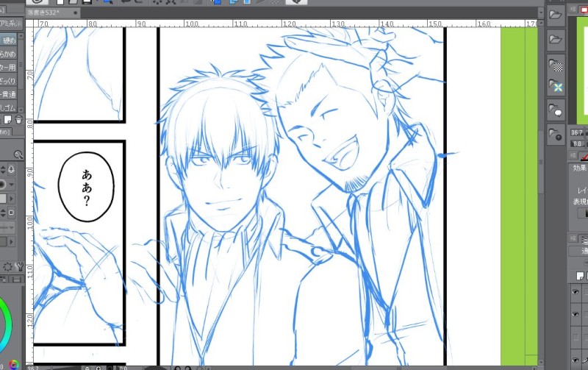The height and width of the screenshot is (370, 588).
Task: Click the gray swatch bar in tool property
Action: tap(3, 199)
